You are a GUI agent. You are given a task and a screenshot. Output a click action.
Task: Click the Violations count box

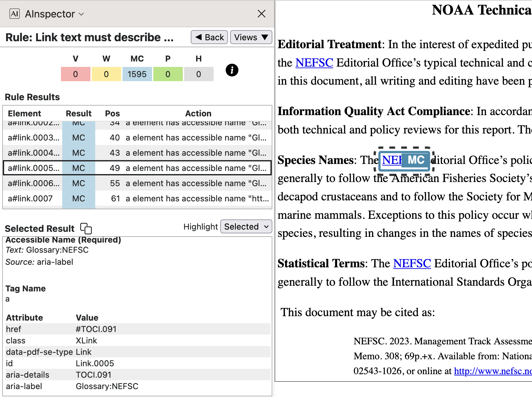76,74
